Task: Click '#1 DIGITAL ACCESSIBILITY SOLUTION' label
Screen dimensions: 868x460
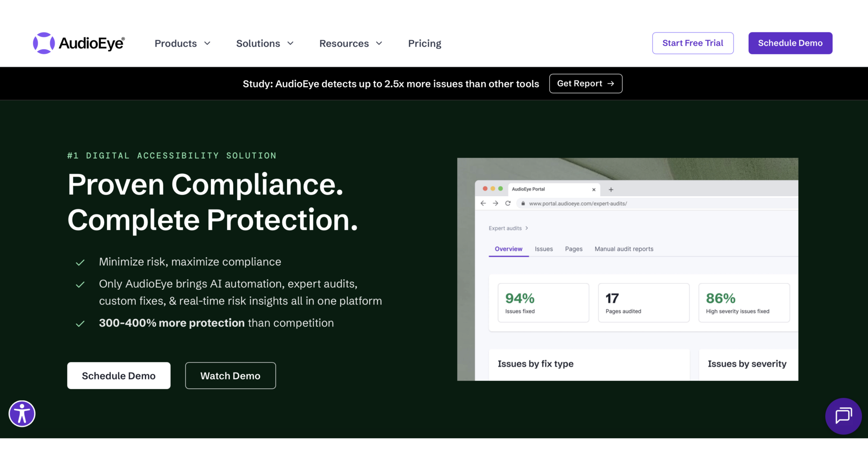Action: pos(172,156)
